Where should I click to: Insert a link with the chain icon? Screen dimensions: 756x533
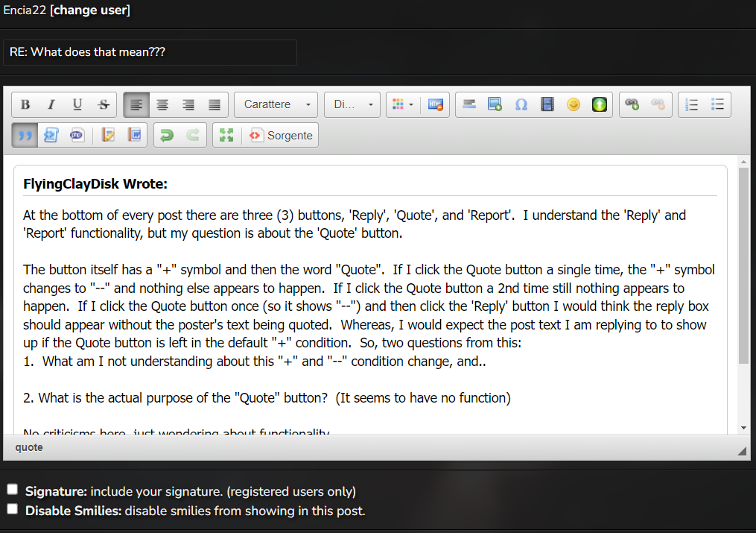click(632, 104)
